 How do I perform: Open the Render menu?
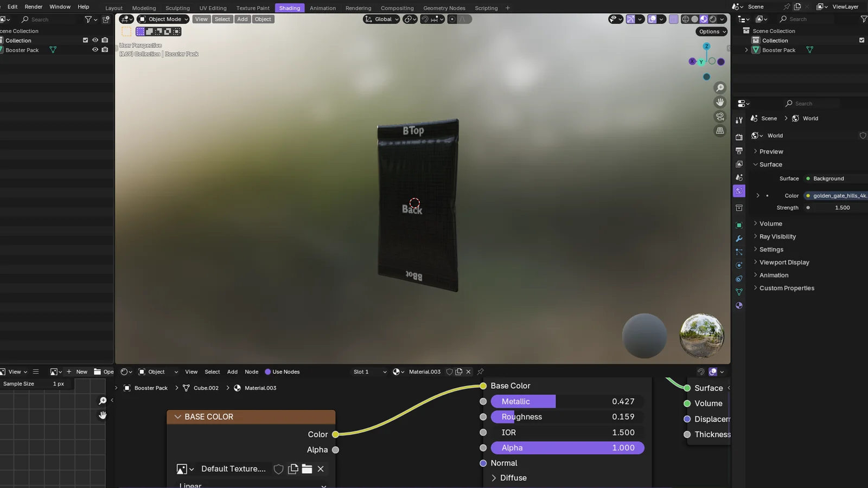click(x=34, y=7)
